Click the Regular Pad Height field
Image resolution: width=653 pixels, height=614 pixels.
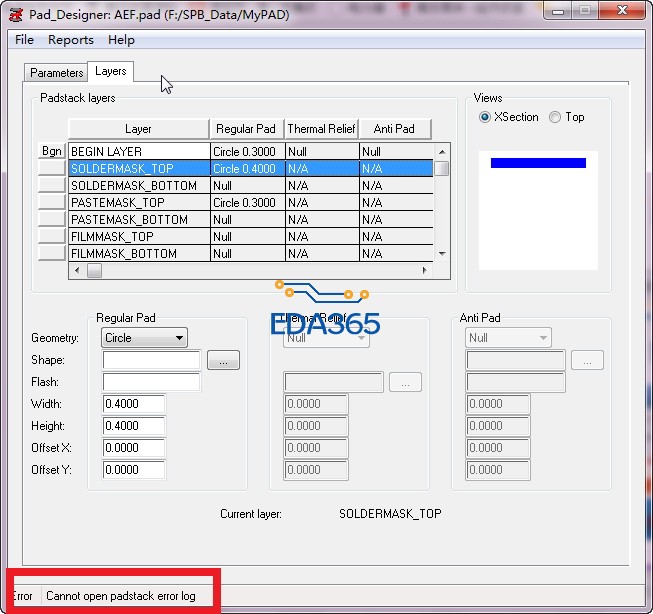134,426
